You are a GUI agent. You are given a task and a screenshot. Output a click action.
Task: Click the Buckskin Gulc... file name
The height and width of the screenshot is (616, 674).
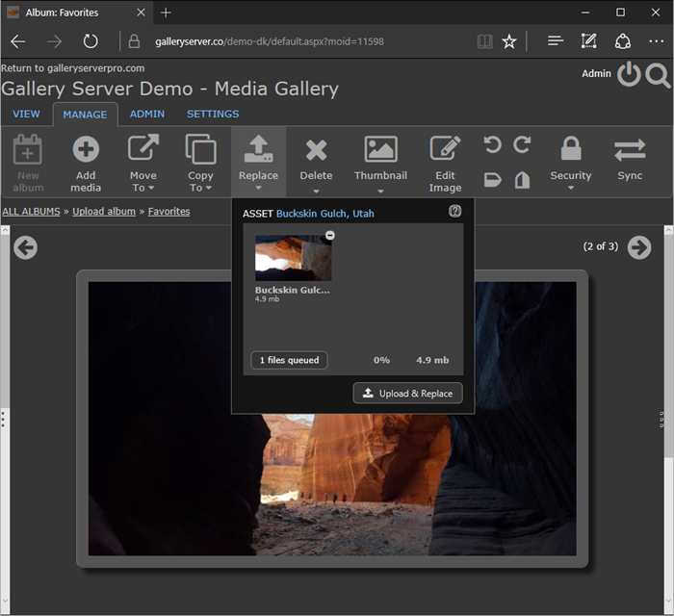click(x=293, y=290)
